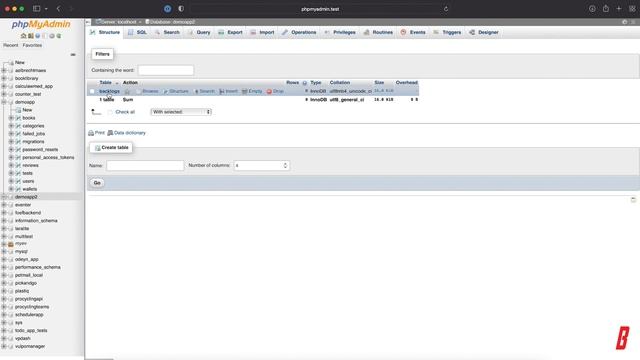Expand the users table node
Image resolution: width=640 pixels, height=360 pixels.
11,181
